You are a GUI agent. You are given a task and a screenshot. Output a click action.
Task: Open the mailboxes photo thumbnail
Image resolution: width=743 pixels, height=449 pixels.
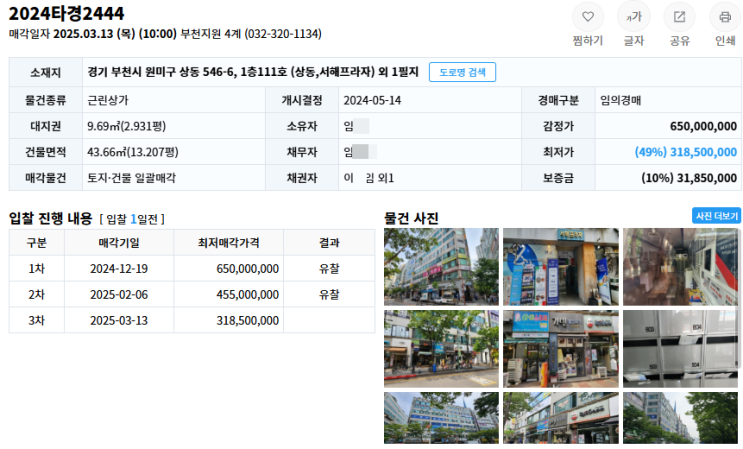click(x=680, y=349)
